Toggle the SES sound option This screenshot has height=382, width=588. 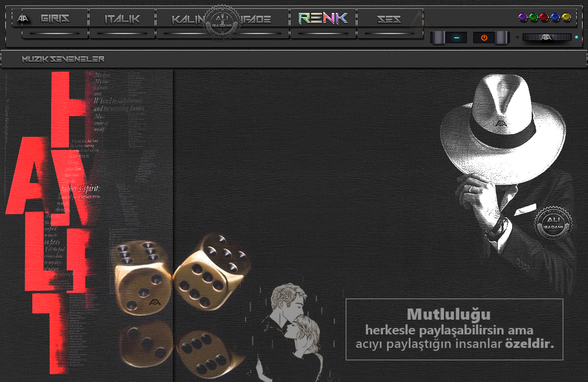click(x=389, y=19)
